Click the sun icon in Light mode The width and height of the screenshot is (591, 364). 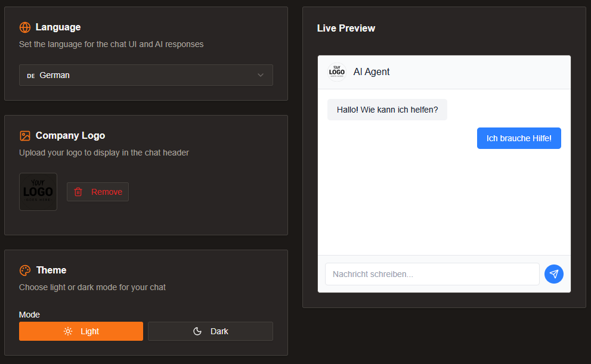pos(68,331)
